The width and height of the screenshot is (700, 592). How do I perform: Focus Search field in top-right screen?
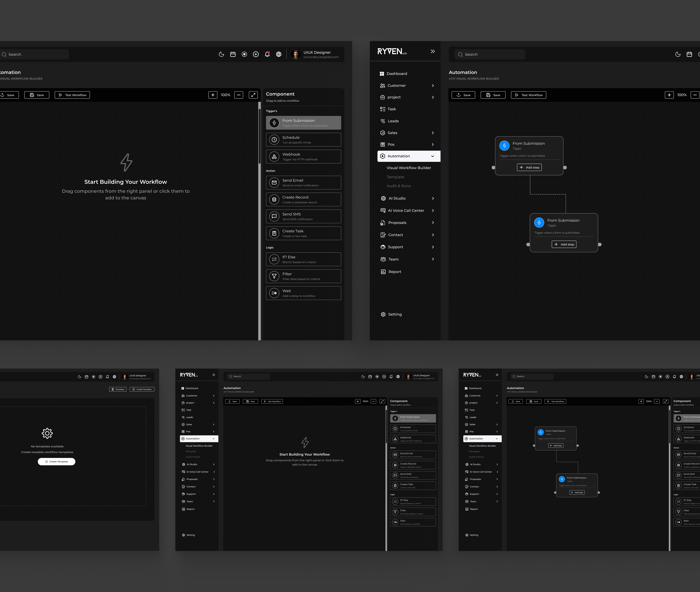click(x=490, y=54)
